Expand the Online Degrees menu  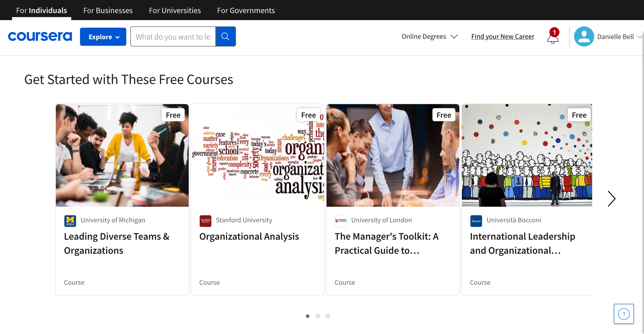click(x=430, y=36)
